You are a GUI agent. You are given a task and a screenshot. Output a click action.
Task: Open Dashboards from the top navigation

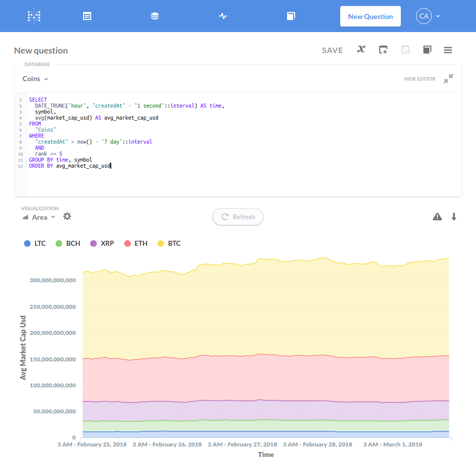click(87, 16)
